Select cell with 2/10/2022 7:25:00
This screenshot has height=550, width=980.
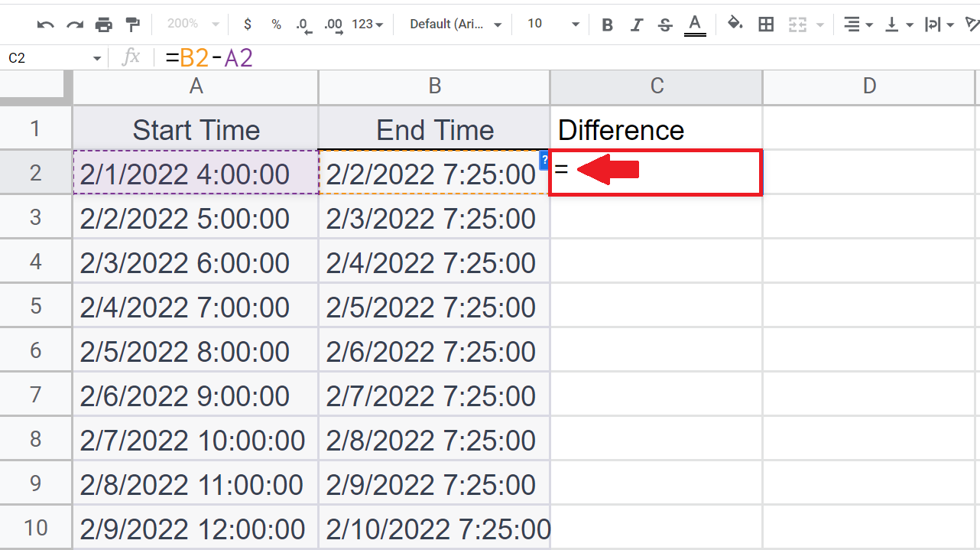(434, 527)
